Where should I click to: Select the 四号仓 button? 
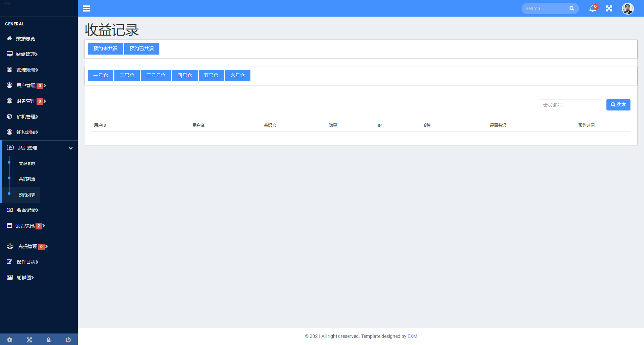coord(185,76)
